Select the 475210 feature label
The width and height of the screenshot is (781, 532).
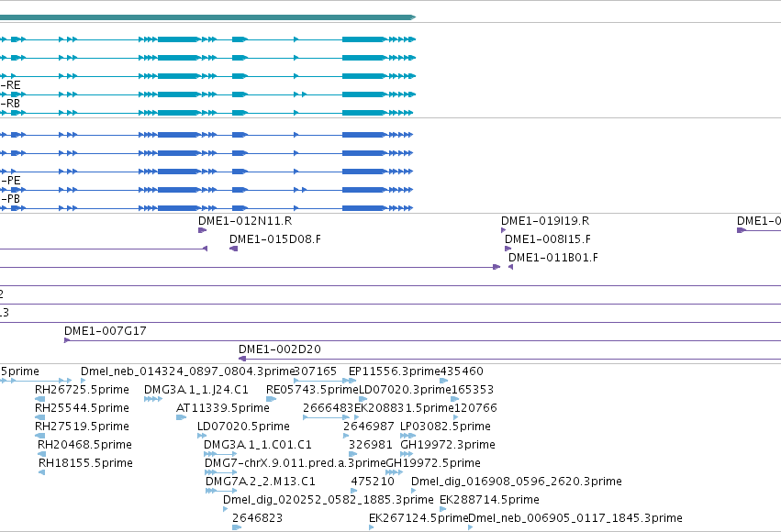point(373,482)
